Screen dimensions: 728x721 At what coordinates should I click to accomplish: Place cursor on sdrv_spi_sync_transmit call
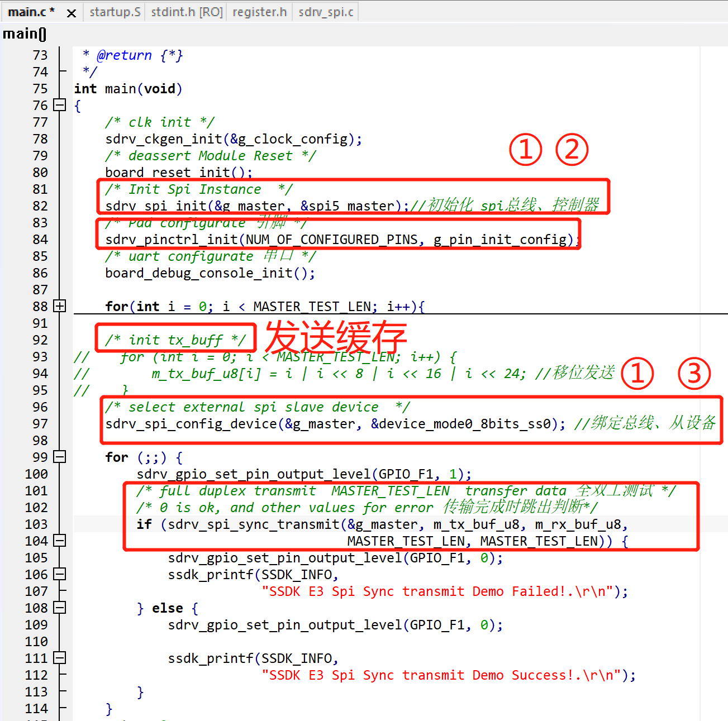tap(254, 524)
